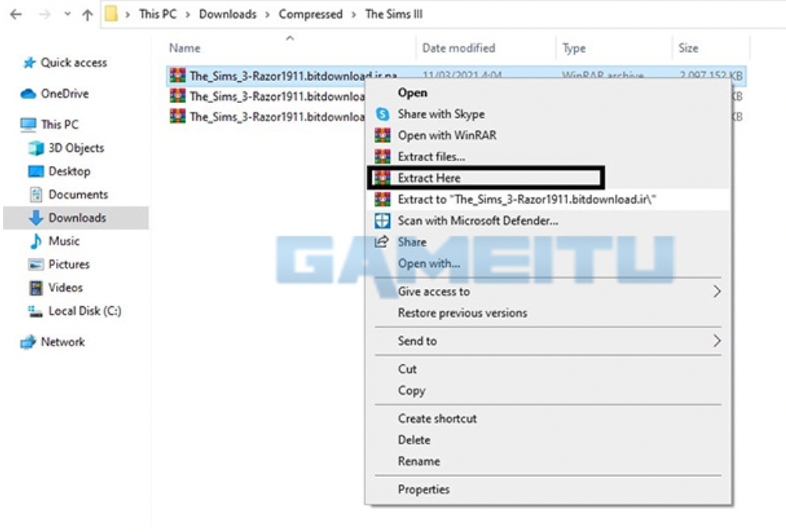Choose Extract to "The_Sims_3-Razor1911.bitdownload.ir\"
Viewport: 786px width, 532px height.
click(x=527, y=199)
